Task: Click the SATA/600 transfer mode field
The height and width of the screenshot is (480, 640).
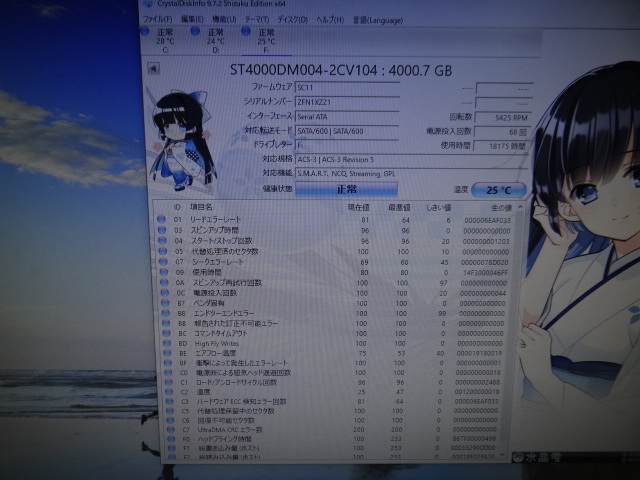Action: coord(347,131)
